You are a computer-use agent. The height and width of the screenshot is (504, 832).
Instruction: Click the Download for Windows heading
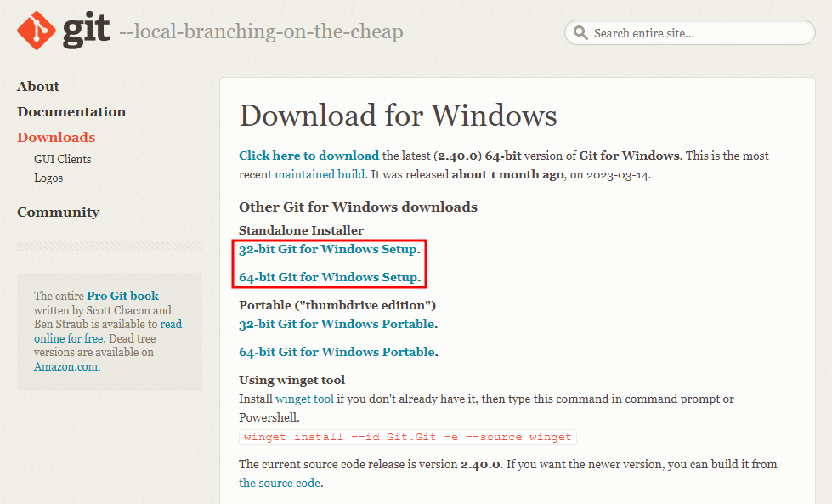coord(399,116)
